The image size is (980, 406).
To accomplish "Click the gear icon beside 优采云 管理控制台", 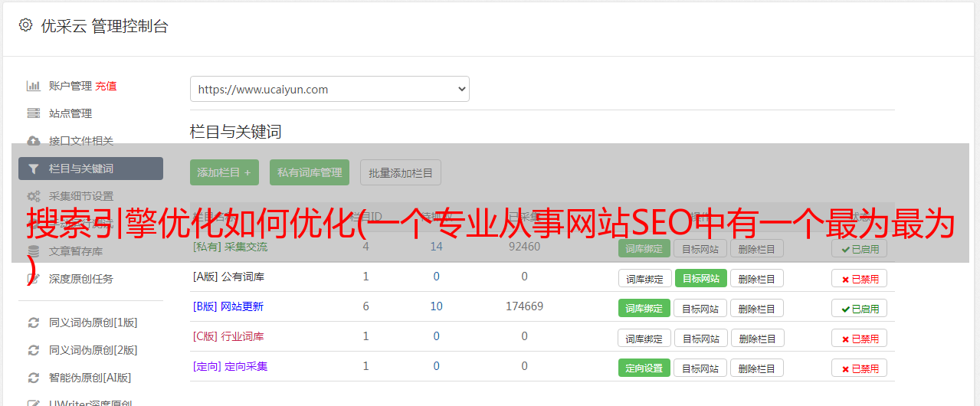I will tap(25, 25).
